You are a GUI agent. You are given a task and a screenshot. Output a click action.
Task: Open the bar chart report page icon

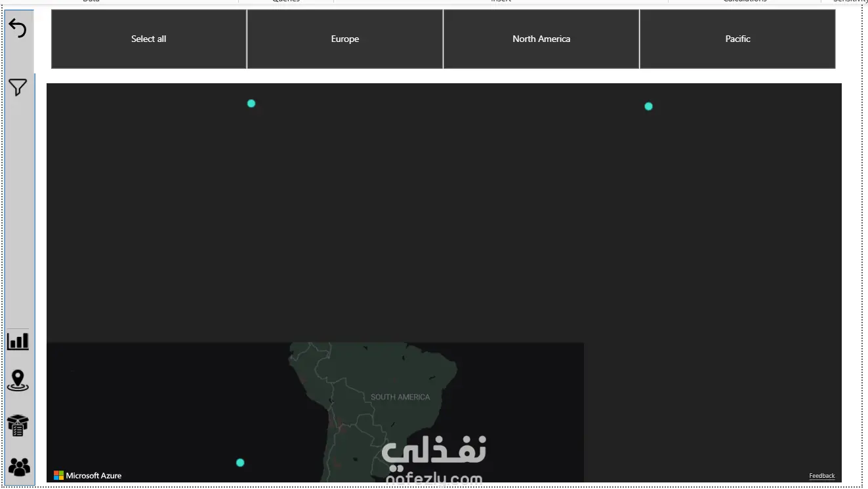18,341
